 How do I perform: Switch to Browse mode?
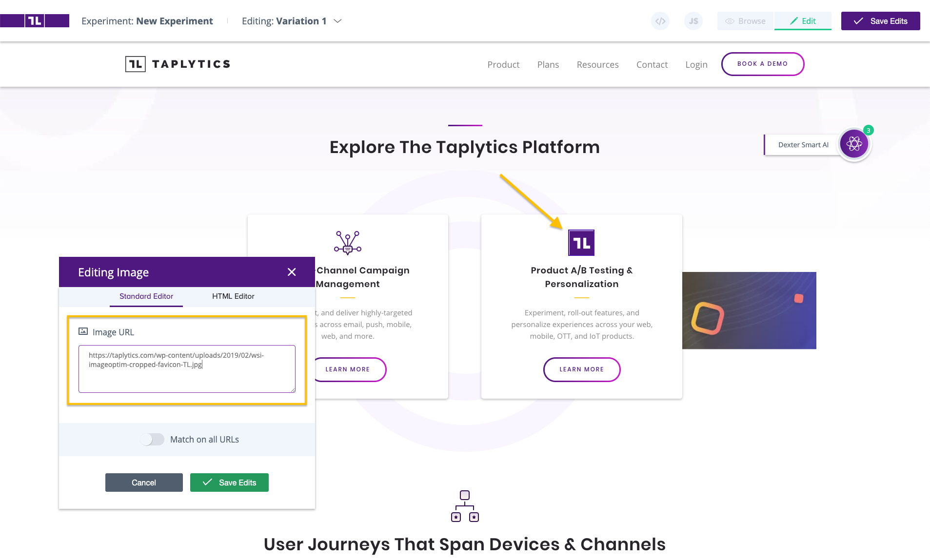745,21
